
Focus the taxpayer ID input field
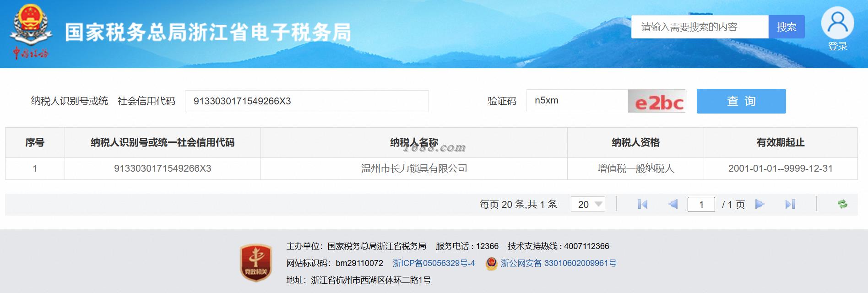pos(307,101)
